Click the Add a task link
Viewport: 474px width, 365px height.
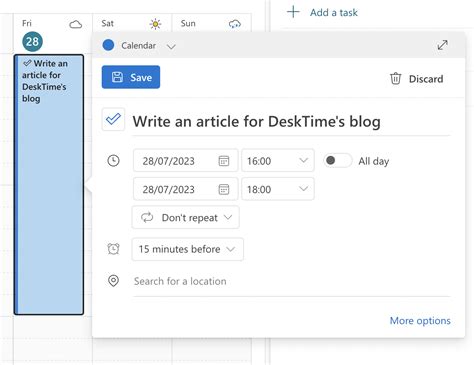334,12
